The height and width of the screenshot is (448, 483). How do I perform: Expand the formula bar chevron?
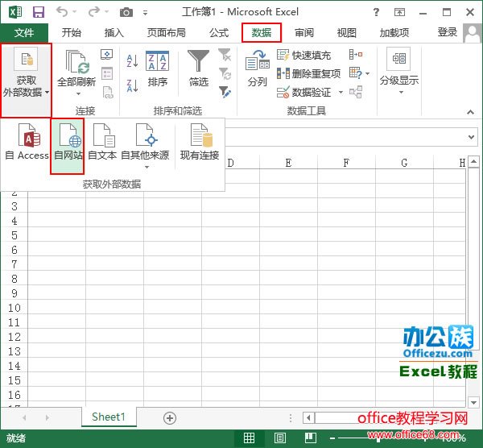471,137
